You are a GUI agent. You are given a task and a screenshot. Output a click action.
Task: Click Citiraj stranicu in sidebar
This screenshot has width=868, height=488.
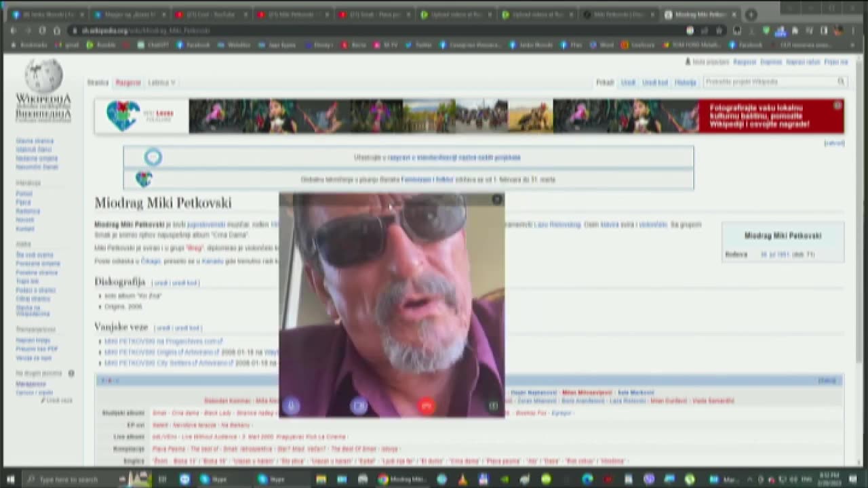[x=33, y=299]
